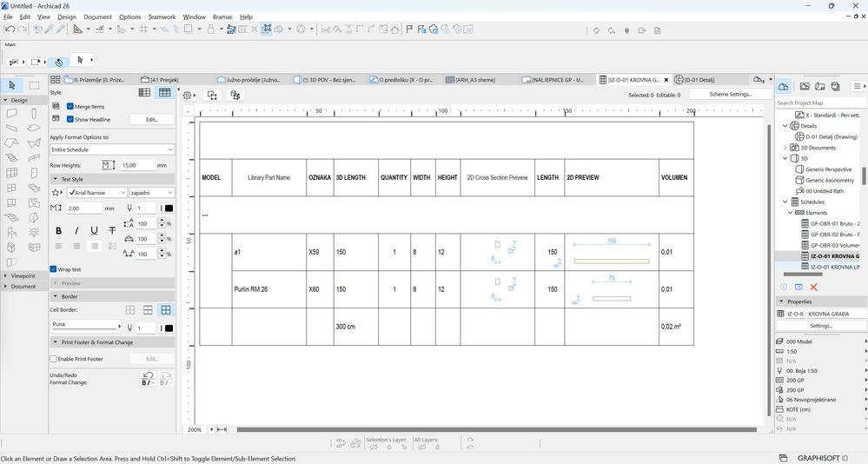The height and width of the screenshot is (464, 868).
Task: Open the zapadni script dropdown
Action: (152, 193)
